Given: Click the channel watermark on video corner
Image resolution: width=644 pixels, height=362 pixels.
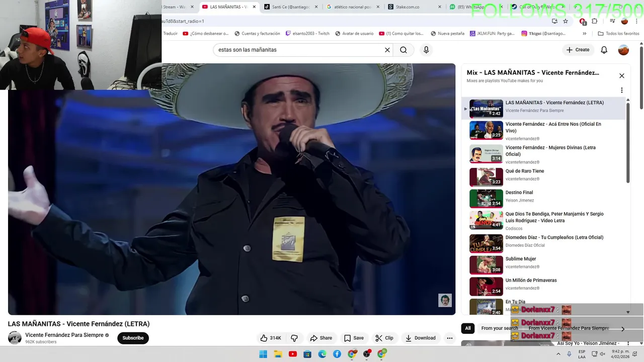Looking at the screenshot, I should pyautogui.click(x=445, y=300).
